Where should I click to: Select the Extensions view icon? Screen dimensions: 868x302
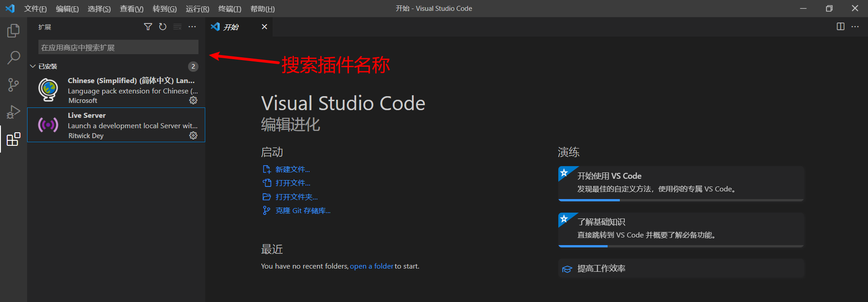pyautogui.click(x=14, y=139)
